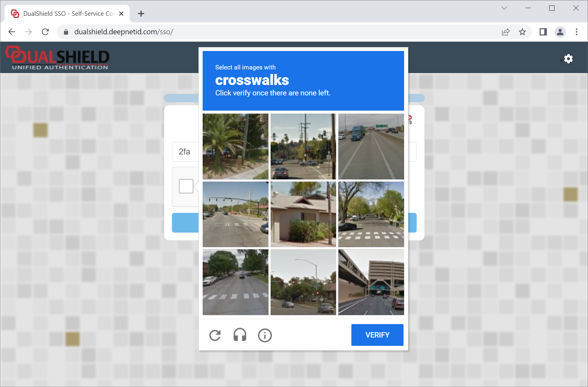This screenshot has height=387, width=588.
Task: Expand the tab search chevron
Action: click(504, 8)
